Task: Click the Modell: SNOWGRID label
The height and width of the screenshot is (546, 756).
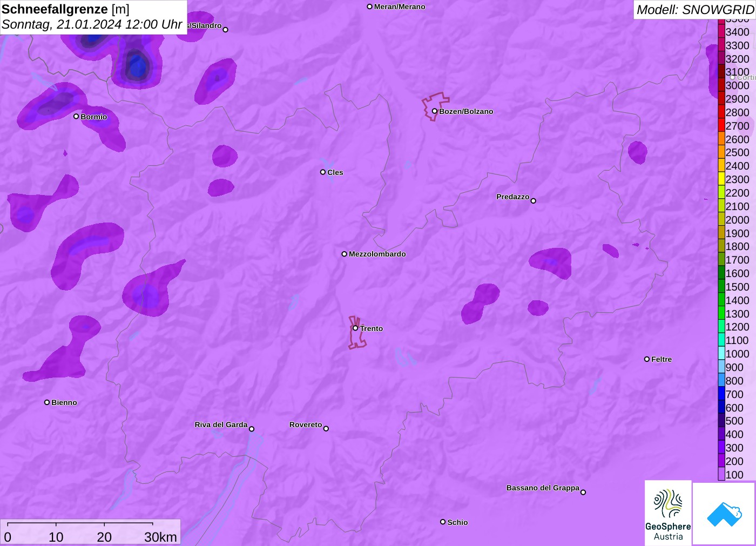Action: (695, 10)
